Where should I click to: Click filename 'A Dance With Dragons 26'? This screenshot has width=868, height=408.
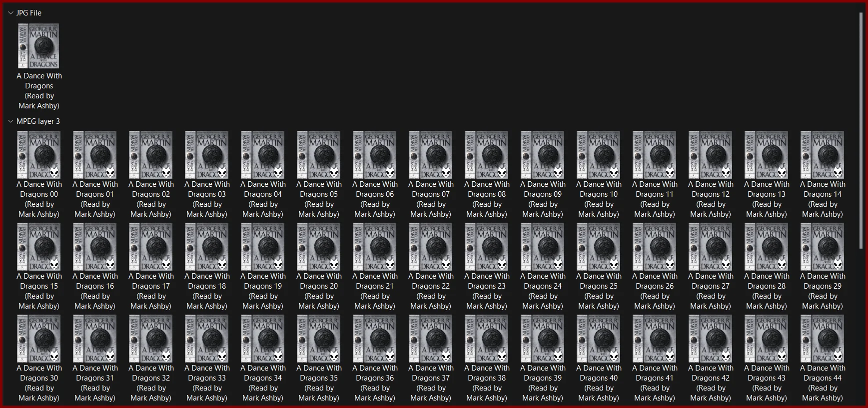tap(655, 291)
